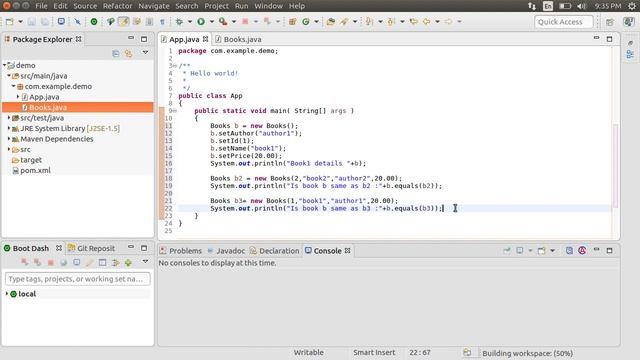This screenshot has height=360, width=640.
Task: Open the Run button dropdown arrow
Action: tap(211, 22)
